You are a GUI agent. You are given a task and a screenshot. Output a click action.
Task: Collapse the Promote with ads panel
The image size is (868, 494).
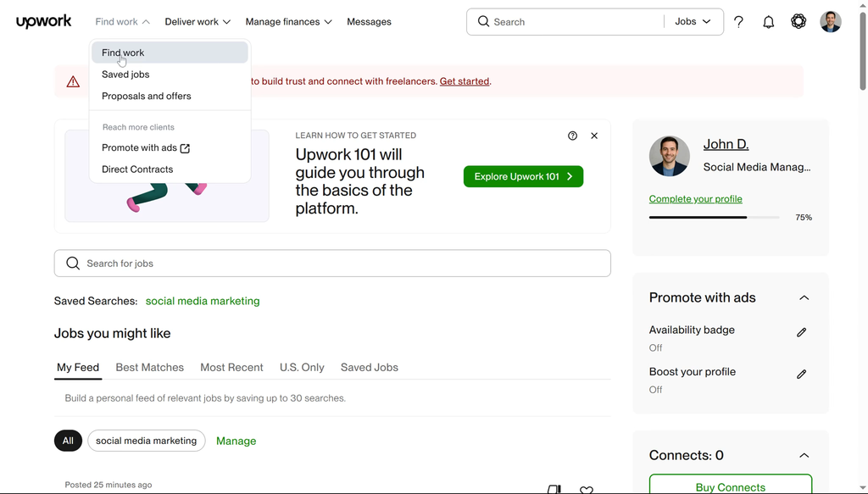click(804, 297)
